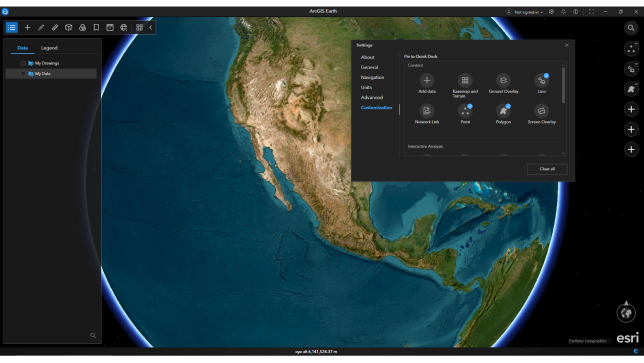This screenshot has height=363, width=644.
Task: Enter full screen mode from title bar
Action: tap(591, 12)
